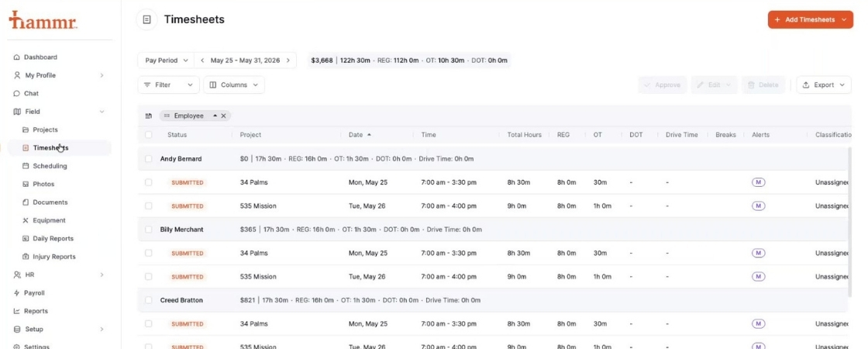
Task: Open Documents in the sidebar
Action: click(50, 202)
